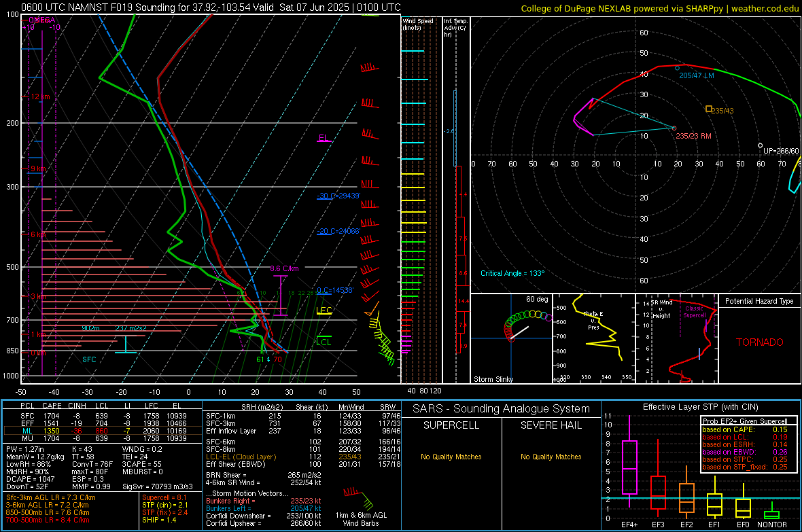Select the MU parcel row
802x532 pixels.
coord(103,438)
